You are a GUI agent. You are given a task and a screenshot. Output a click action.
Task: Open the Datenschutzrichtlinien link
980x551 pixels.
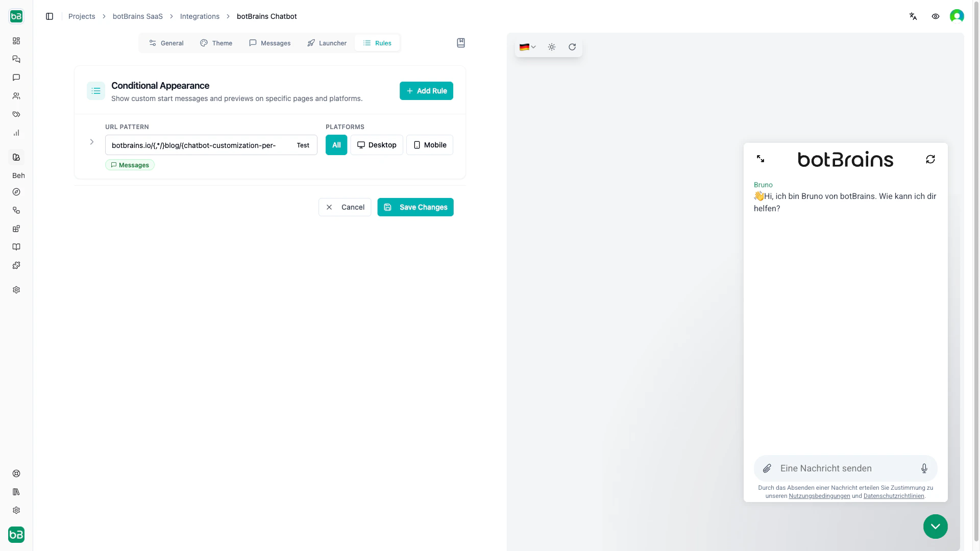point(894,496)
